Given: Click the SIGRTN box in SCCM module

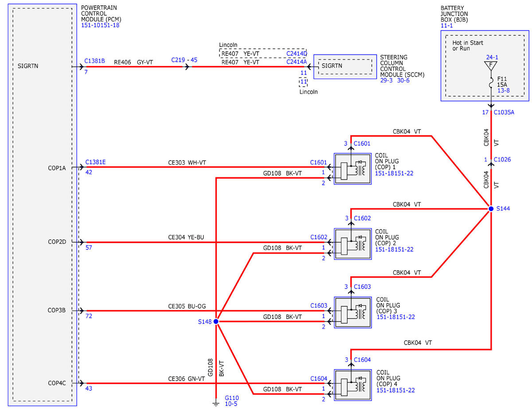Looking at the screenshot, I should tap(346, 66).
